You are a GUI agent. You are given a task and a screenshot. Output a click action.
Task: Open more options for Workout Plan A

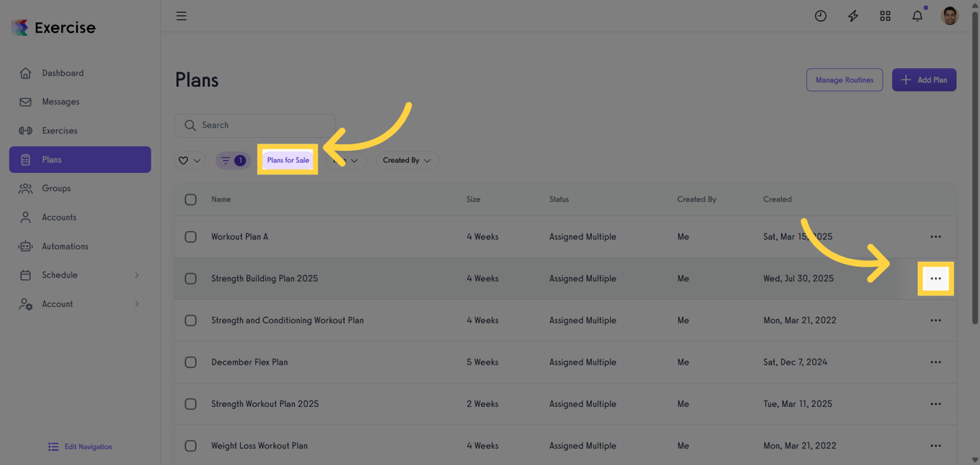936,237
